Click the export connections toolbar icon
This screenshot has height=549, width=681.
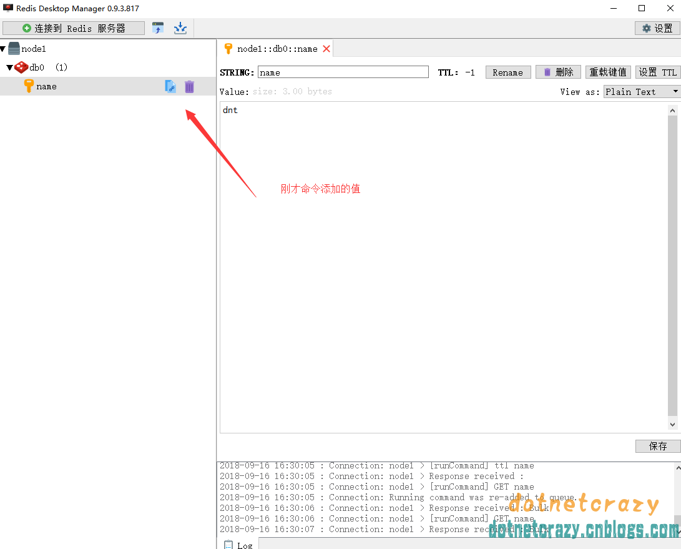click(180, 28)
